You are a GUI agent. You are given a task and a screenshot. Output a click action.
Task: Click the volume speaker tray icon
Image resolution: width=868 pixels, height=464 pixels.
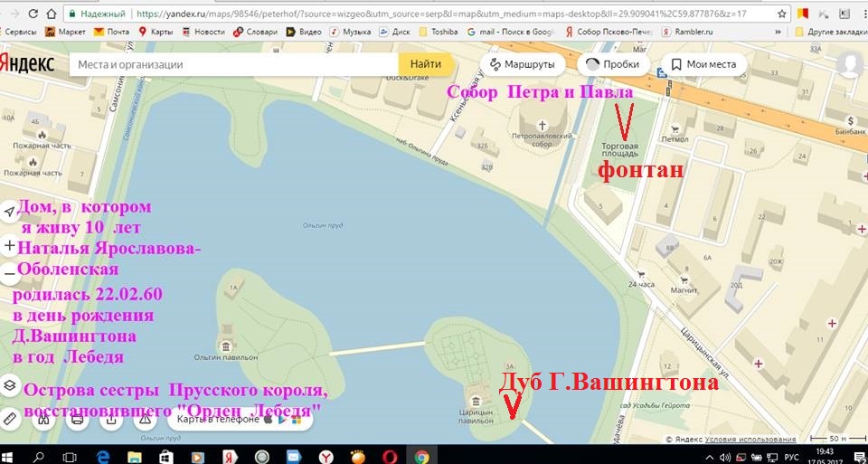[726, 457]
